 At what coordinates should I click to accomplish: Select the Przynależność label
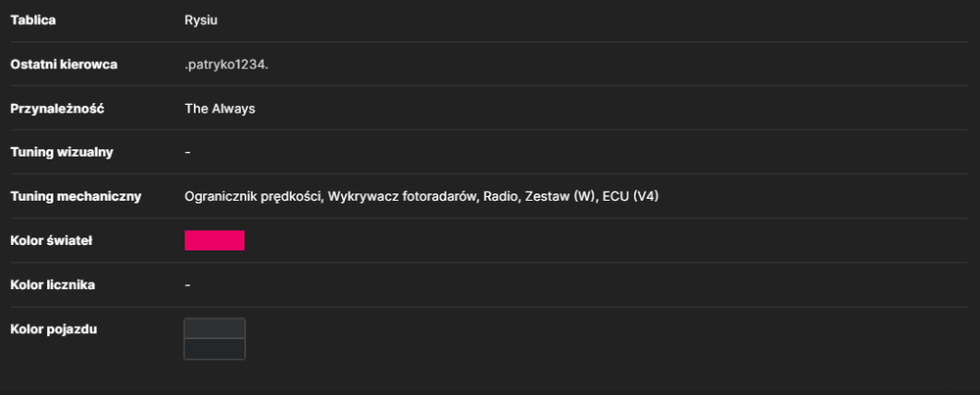[57, 109]
